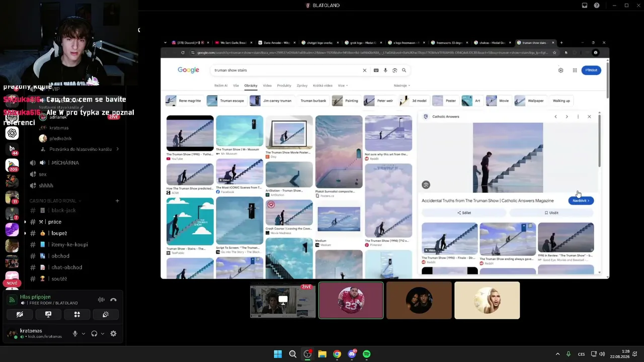The height and width of the screenshot is (362, 644).
Task: Filter images by Jim carrey truman chip
Action: (271, 101)
